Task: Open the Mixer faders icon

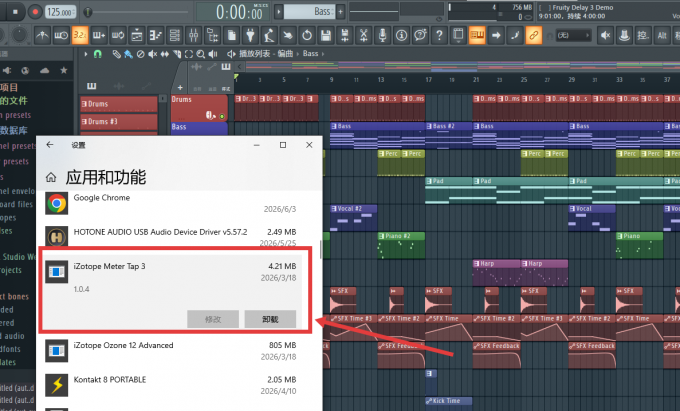Action: tap(194, 36)
